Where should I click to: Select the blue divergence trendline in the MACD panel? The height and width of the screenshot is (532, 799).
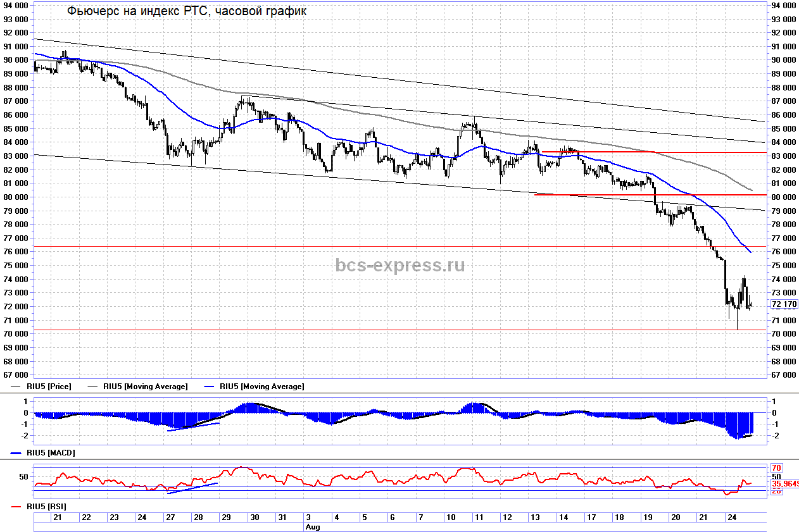(193, 427)
